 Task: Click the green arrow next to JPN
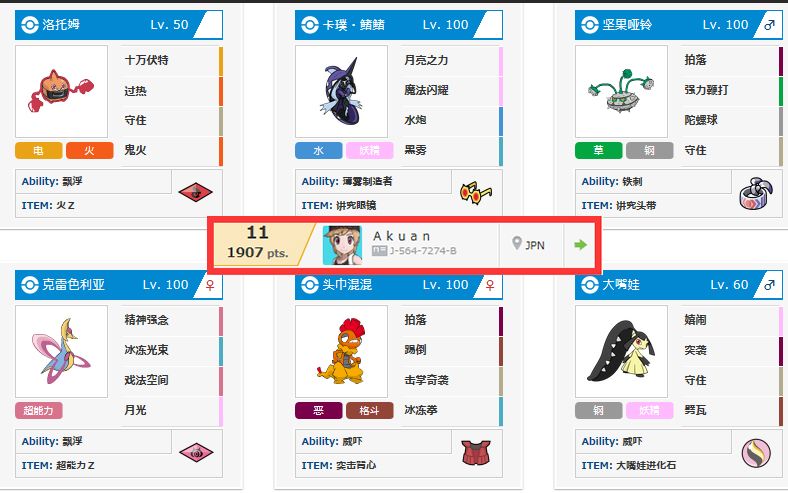pos(580,245)
